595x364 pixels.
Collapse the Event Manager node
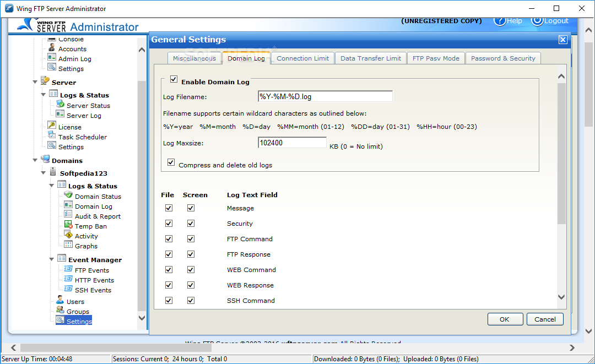pyautogui.click(x=52, y=259)
